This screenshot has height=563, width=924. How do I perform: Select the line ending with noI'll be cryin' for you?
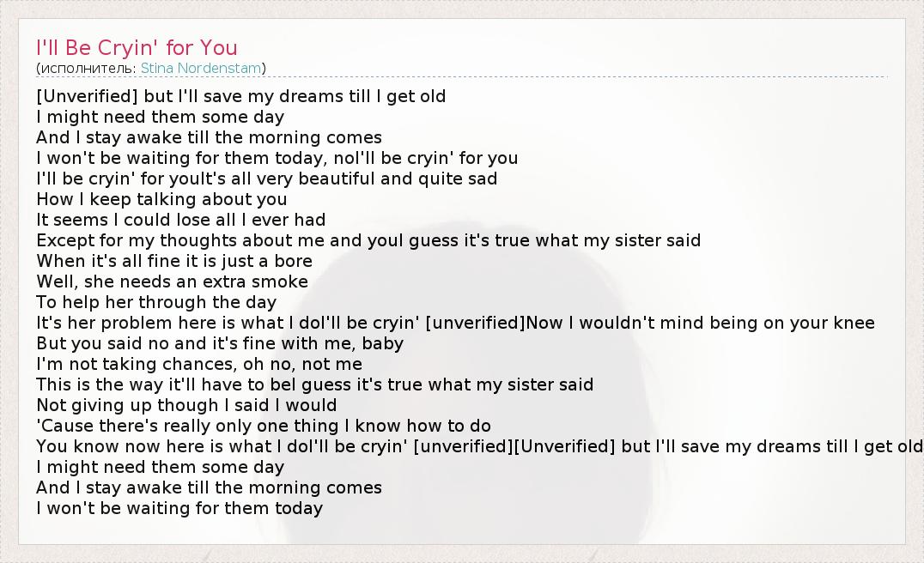(x=277, y=158)
